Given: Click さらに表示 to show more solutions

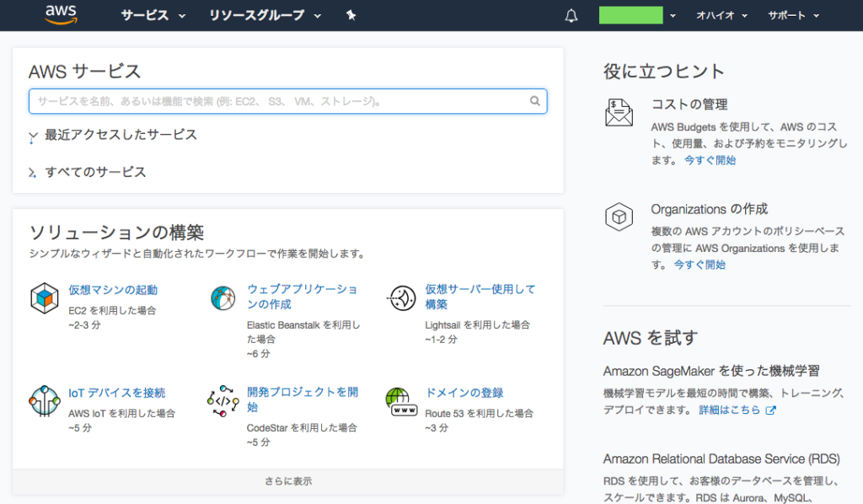Looking at the screenshot, I should pyautogui.click(x=288, y=481).
